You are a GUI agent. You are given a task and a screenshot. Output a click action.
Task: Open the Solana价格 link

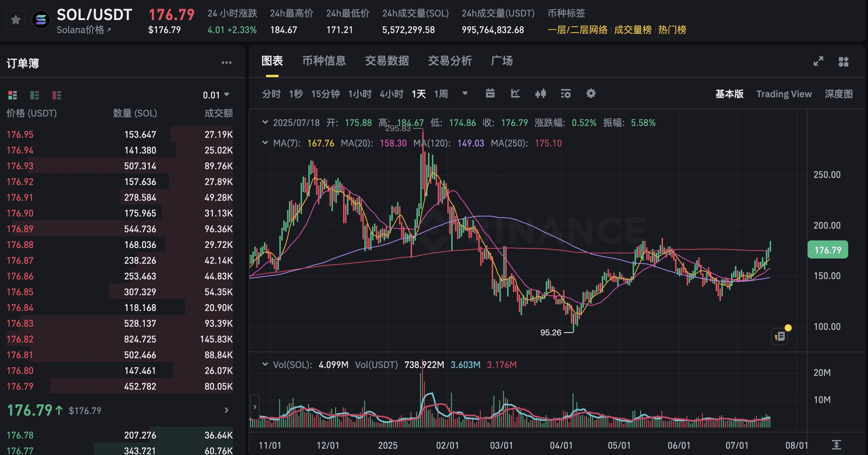[x=84, y=30]
